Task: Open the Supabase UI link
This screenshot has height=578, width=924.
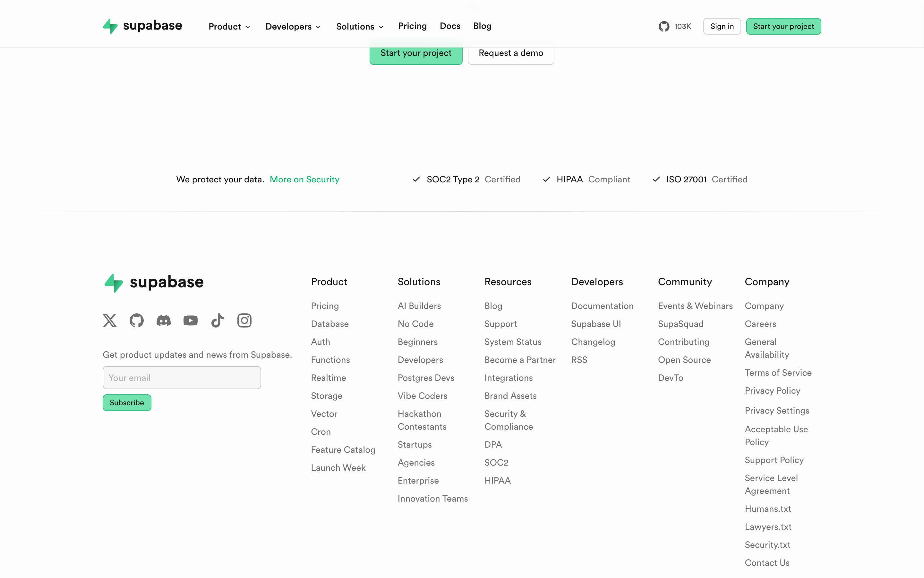Action: (x=596, y=324)
